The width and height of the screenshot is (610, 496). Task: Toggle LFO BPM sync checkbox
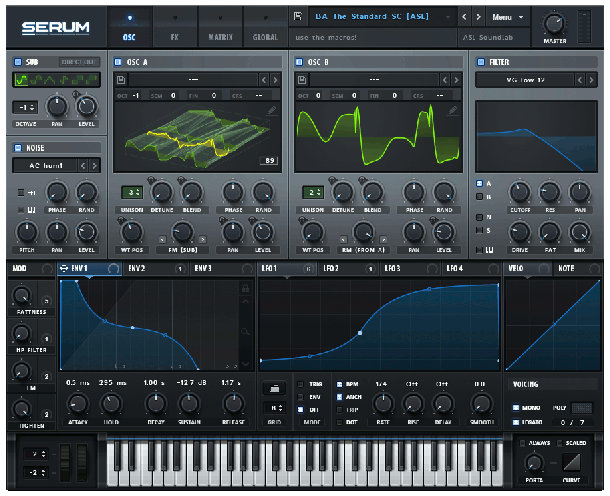pyautogui.click(x=339, y=384)
